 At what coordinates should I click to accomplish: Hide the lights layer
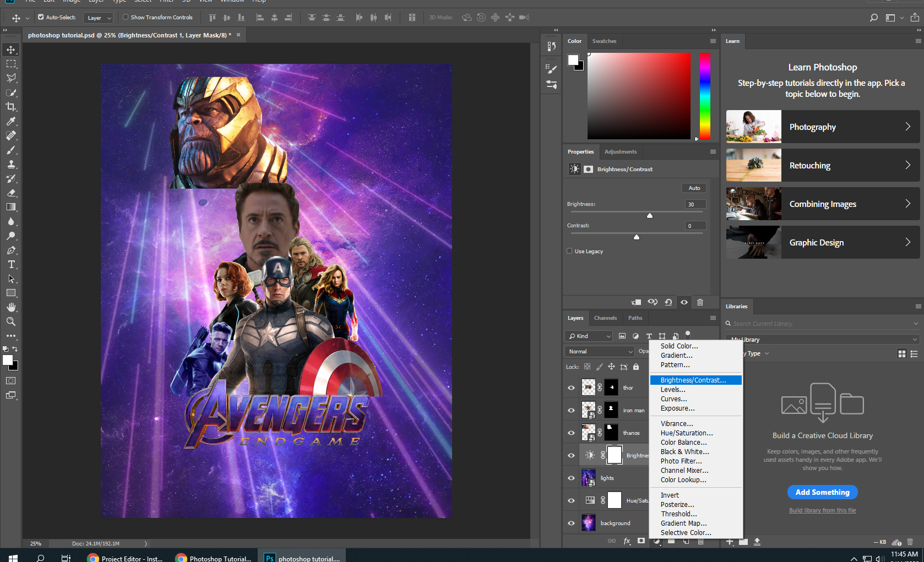[x=571, y=478]
